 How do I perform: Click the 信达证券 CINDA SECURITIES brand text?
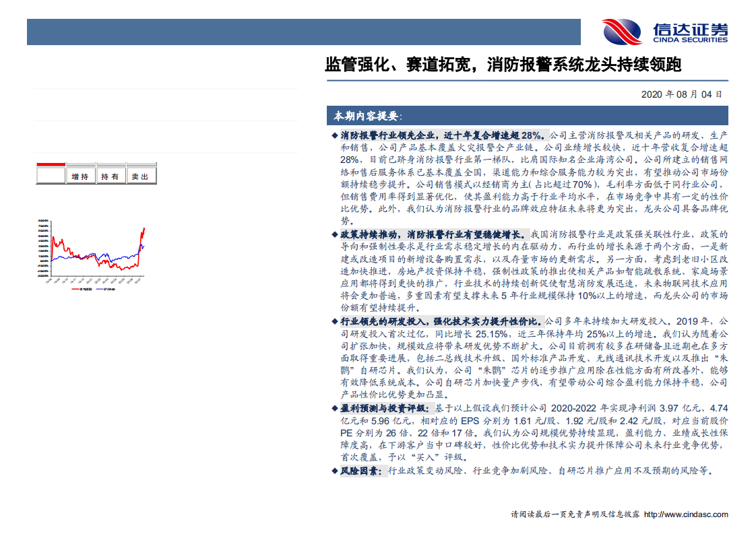690,32
